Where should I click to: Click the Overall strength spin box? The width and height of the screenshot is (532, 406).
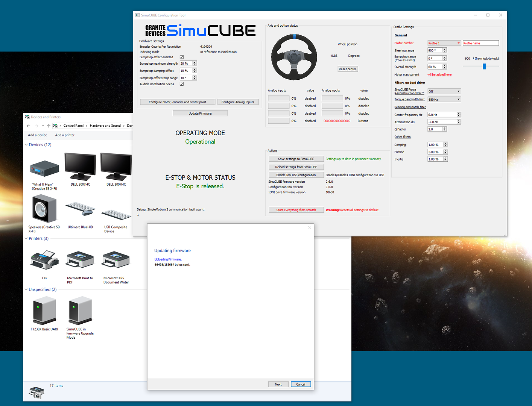tap(437, 67)
